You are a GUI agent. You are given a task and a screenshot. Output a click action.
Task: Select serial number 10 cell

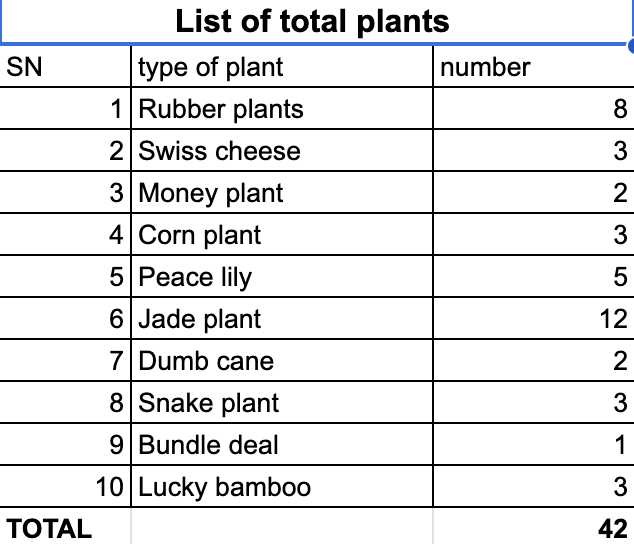(65, 487)
